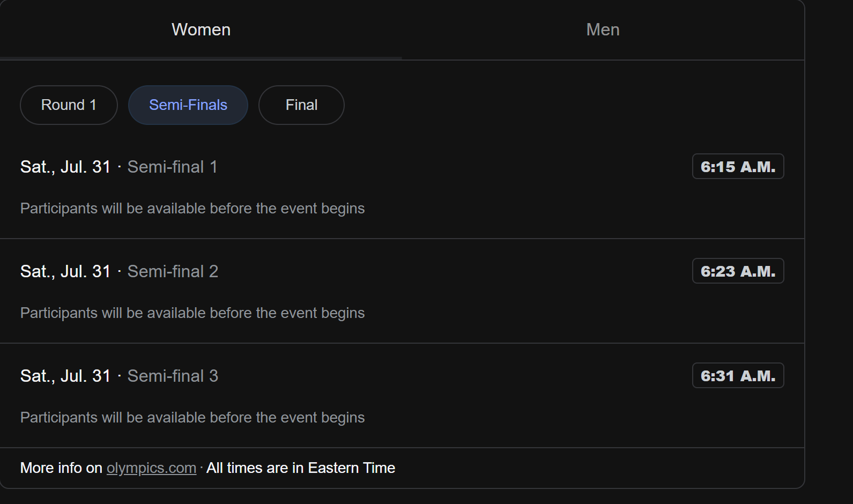Click participants note under Semi-final 2
The image size is (853, 504).
pos(192,313)
